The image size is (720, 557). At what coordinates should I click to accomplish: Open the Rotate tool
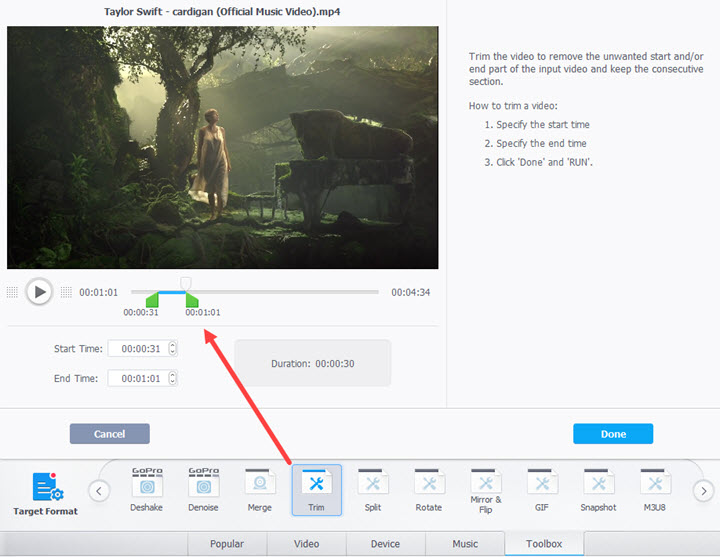click(x=429, y=489)
